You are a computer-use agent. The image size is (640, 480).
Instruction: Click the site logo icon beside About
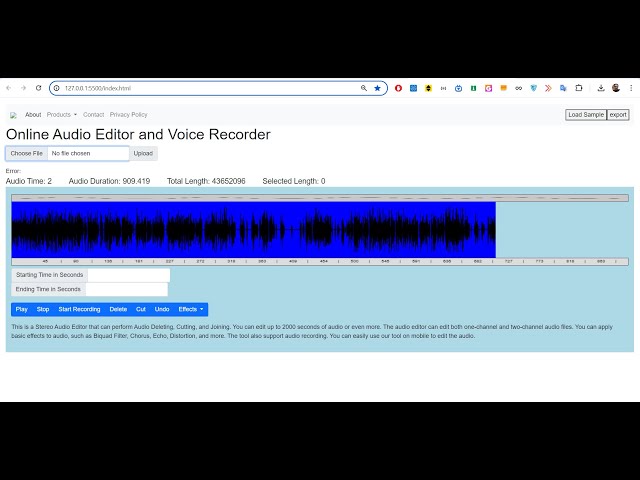pos(13,115)
